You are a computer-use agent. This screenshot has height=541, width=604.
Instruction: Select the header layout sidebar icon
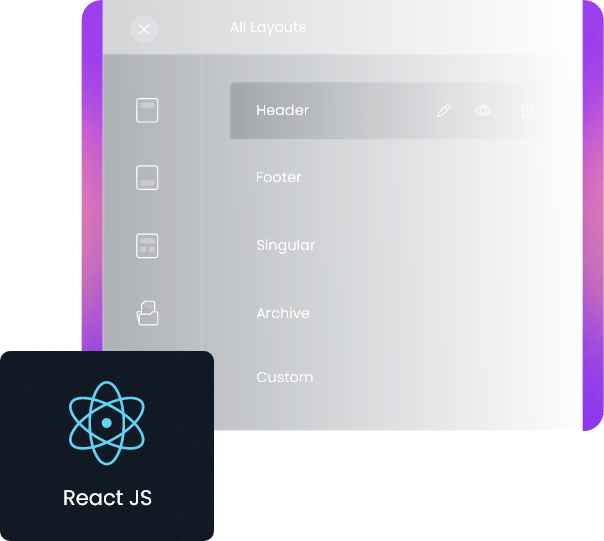147,111
